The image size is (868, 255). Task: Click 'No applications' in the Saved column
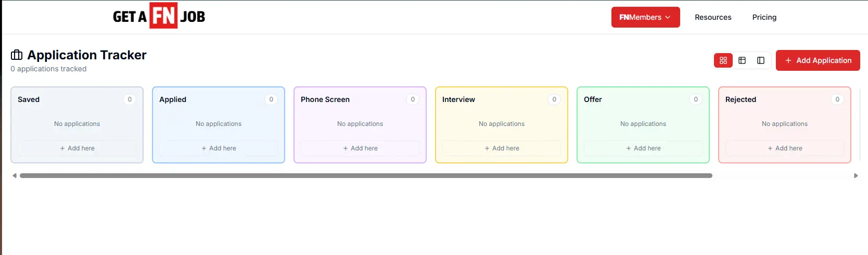(77, 124)
